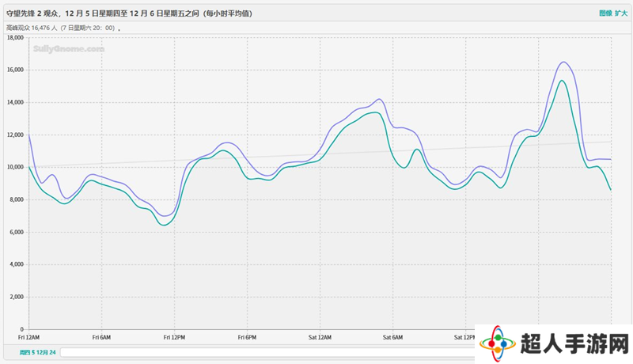Click the chart title text 守望先锋 2 观众
Viewport: 633px width, 364px height.
click(32, 13)
